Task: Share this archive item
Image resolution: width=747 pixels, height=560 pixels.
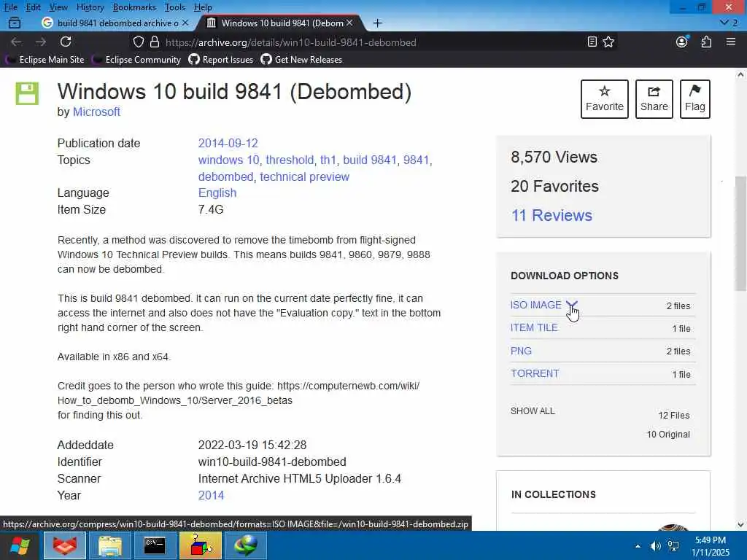Action: [x=654, y=99]
